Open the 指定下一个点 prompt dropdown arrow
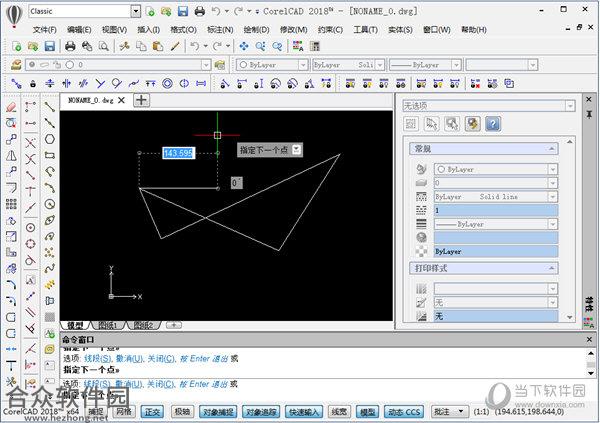This screenshot has width=600, height=423. click(x=297, y=150)
